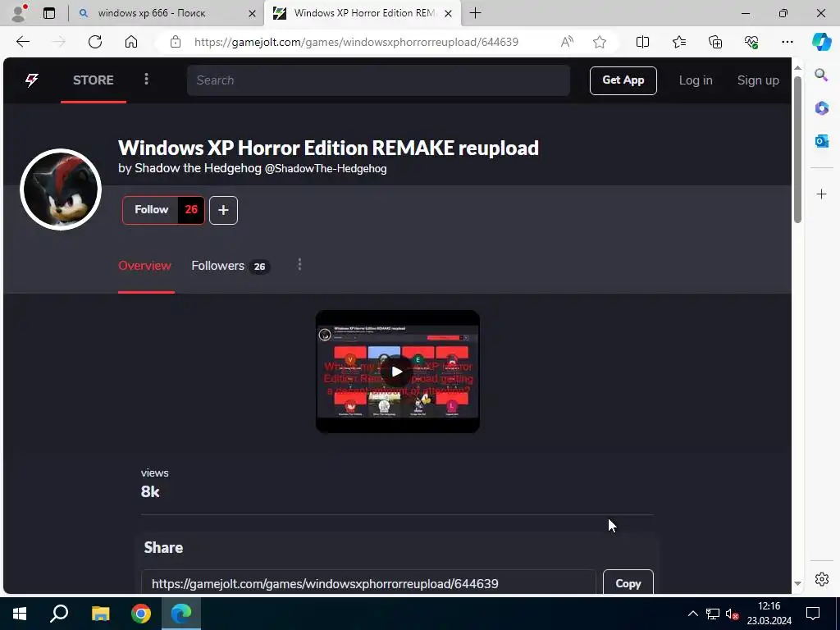Open File Explorer from taskbar
Image resolution: width=840 pixels, height=630 pixels.
[x=100, y=614]
